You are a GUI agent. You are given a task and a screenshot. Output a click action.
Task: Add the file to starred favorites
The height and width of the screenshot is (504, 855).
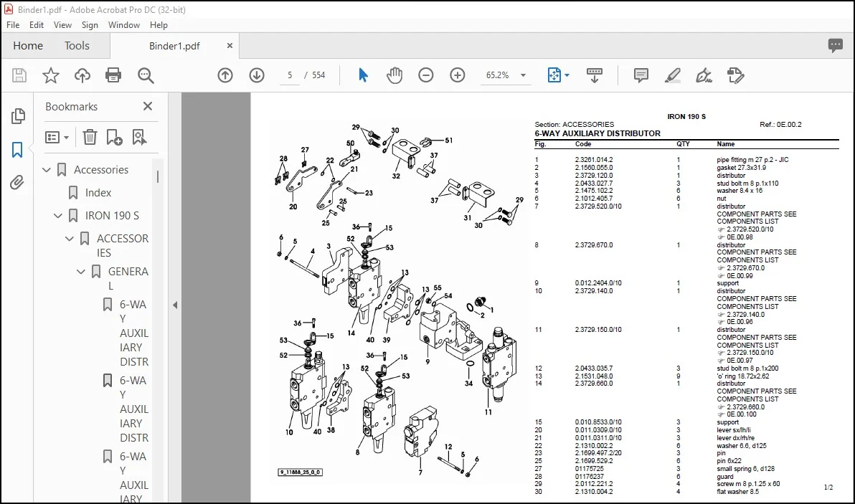click(51, 75)
